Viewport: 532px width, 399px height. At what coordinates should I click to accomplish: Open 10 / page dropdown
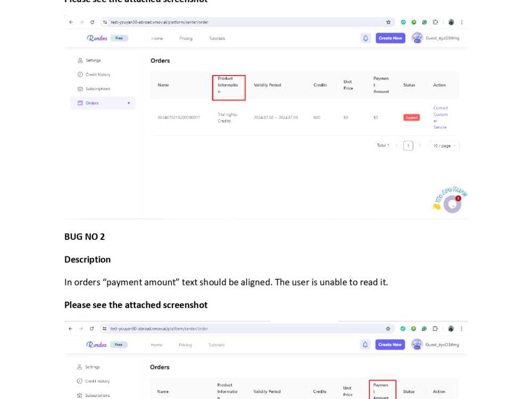[x=444, y=146]
